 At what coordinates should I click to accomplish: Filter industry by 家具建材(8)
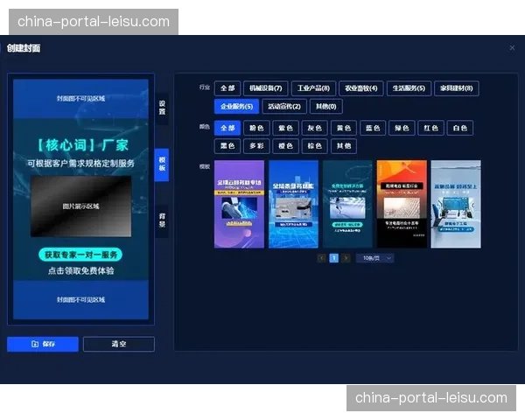coord(457,88)
